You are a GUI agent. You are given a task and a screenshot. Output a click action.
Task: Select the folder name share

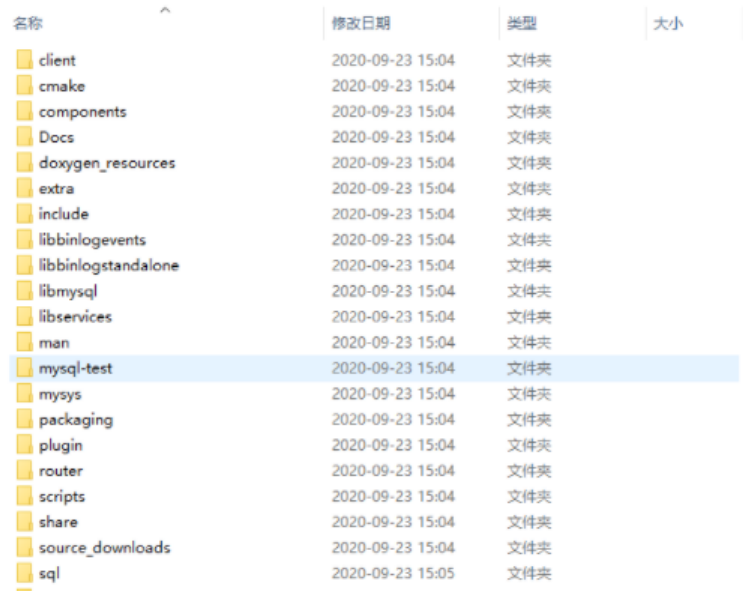click(58, 521)
